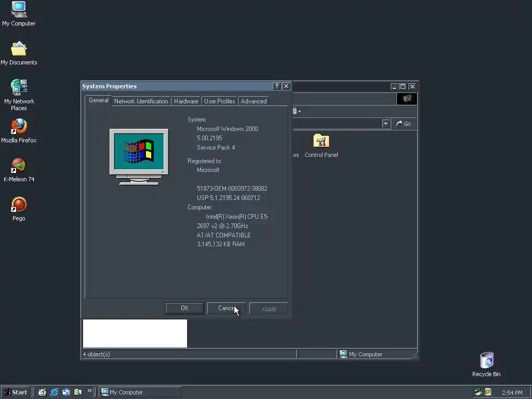
Task: Click the AT/AT COMPATIBLE text
Action: coord(223,235)
